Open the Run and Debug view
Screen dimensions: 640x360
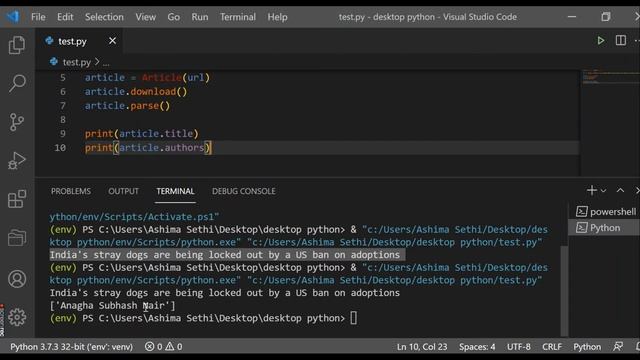click(x=17, y=160)
